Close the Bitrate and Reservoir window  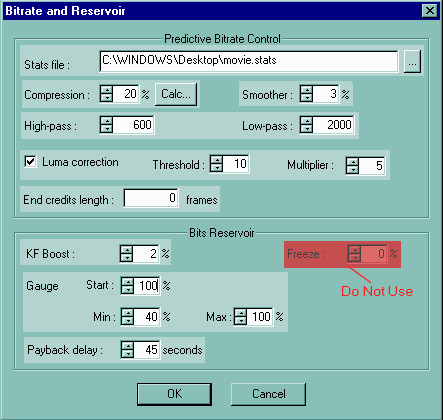pos(430,11)
